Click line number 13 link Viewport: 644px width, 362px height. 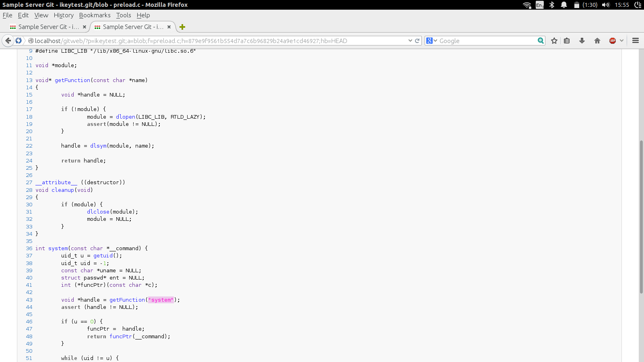coord(29,80)
